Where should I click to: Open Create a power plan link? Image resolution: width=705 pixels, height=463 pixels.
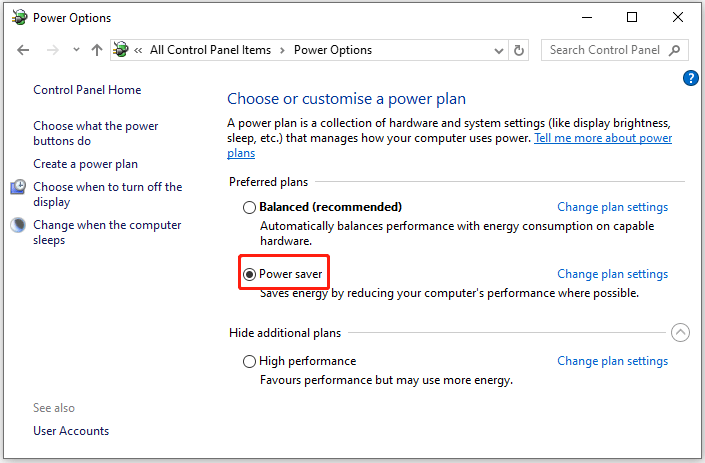point(85,164)
